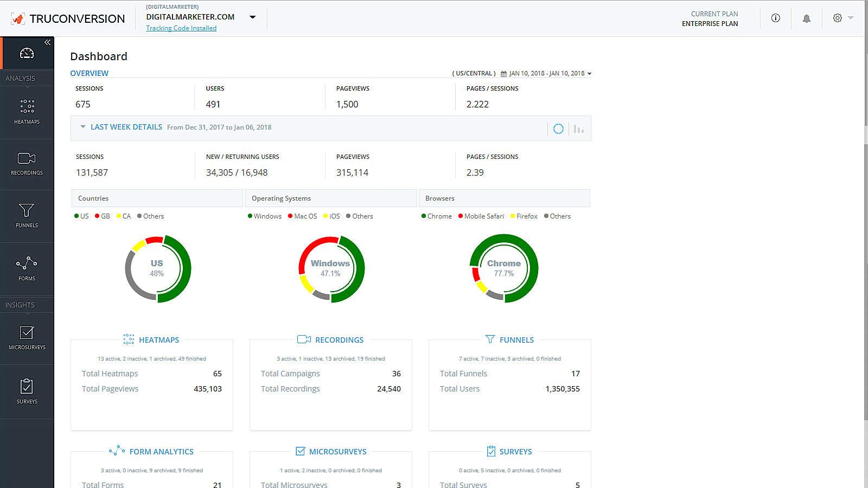
Task: Collapse the Last Week Details section
Action: [82, 127]
